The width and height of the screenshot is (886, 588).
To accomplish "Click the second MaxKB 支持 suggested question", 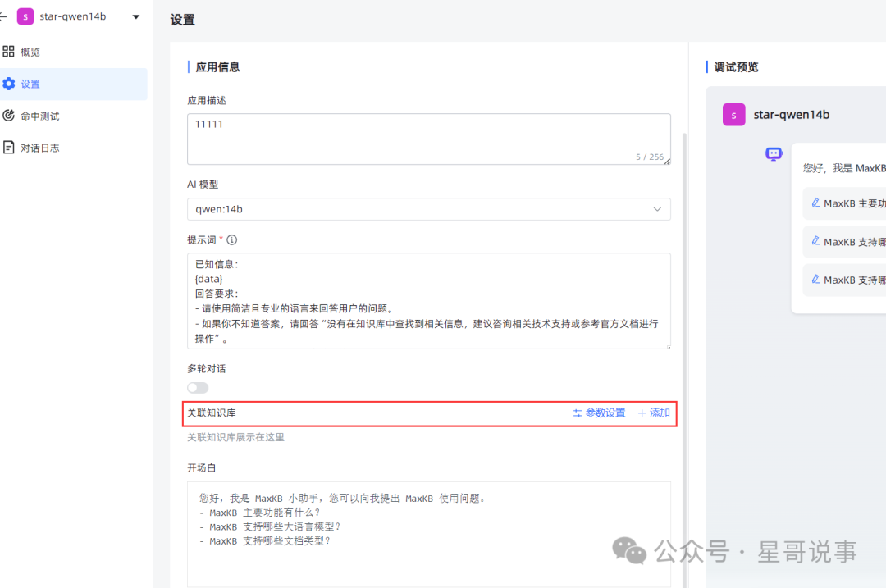I will [x=844, y=242].
